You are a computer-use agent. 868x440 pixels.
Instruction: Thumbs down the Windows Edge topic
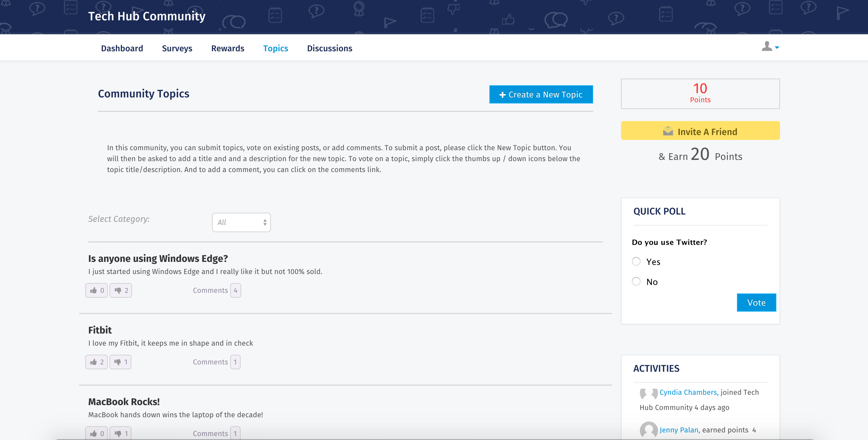pyautogui.click(x=120, y=290)
